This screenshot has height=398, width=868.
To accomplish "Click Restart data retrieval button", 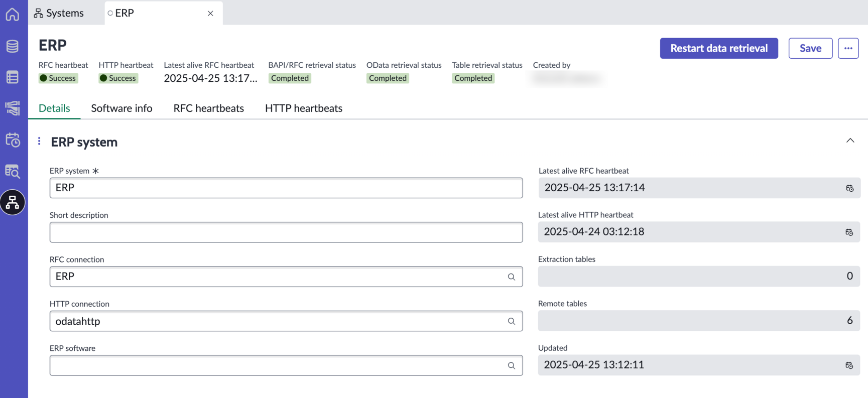I will [719, 48].
